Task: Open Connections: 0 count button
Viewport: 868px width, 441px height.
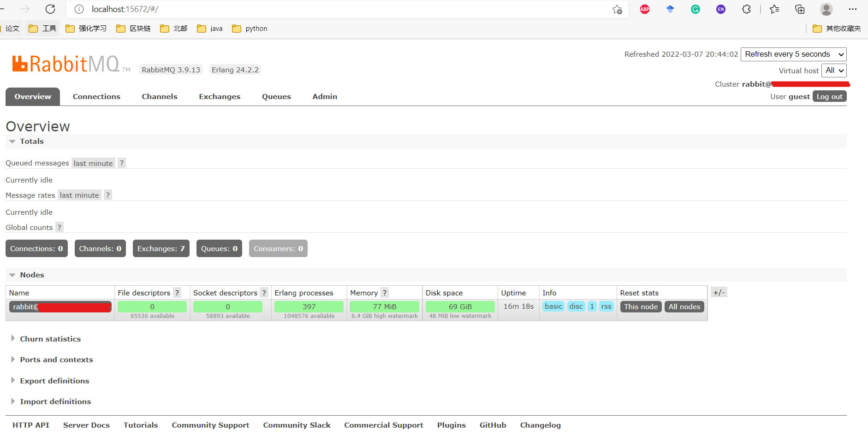Action: click(36, 249)
